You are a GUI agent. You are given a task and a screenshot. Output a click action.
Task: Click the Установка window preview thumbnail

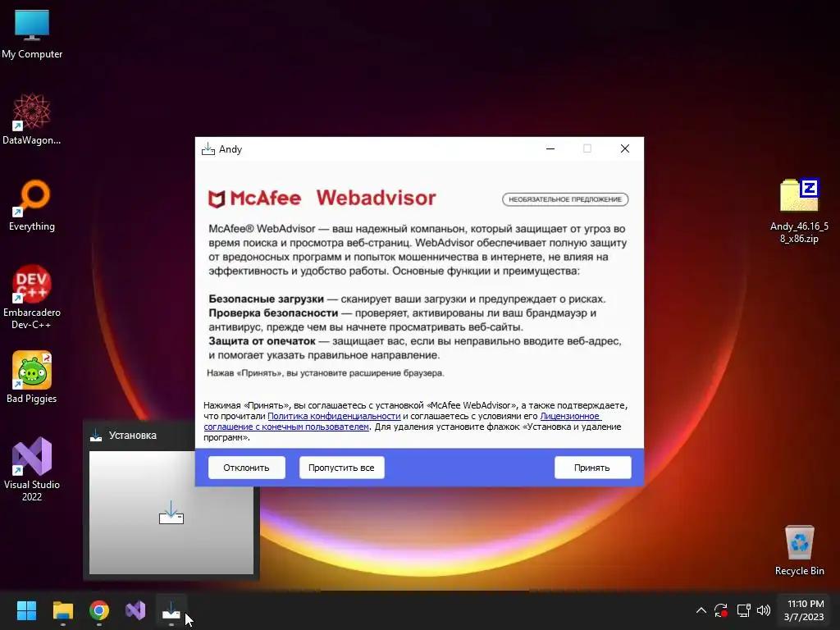(x=171, y=513)
